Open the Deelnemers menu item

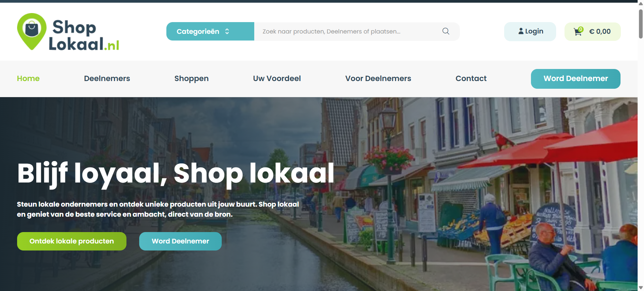(107, 78)
